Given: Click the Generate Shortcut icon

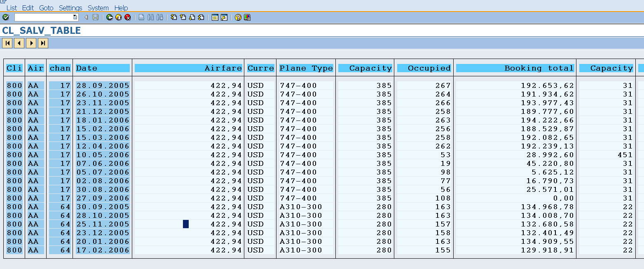Looking at the screenshot, I should coord(224,17).
